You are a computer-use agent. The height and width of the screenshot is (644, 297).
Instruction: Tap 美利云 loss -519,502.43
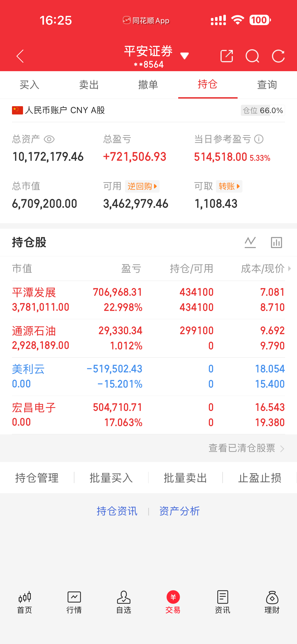tap(114, 369)
